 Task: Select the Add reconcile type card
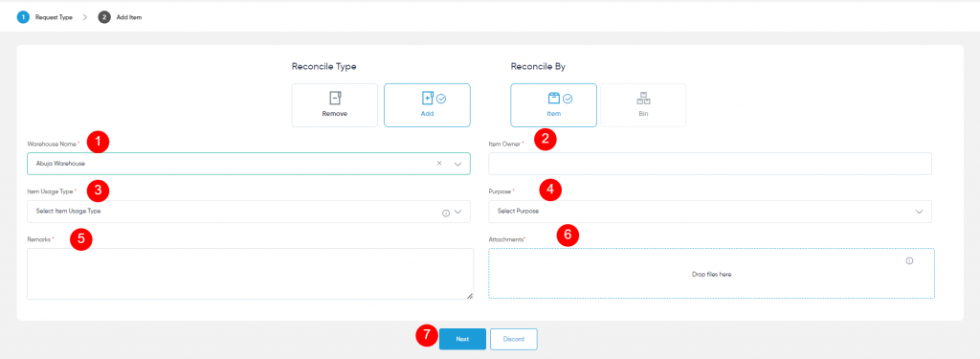click(x=427, y=105)
